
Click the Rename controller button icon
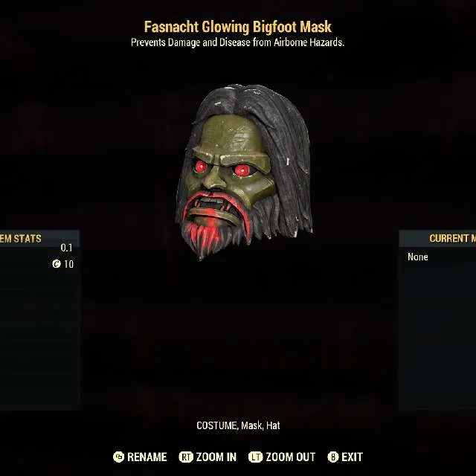click(x=118, y=457)
